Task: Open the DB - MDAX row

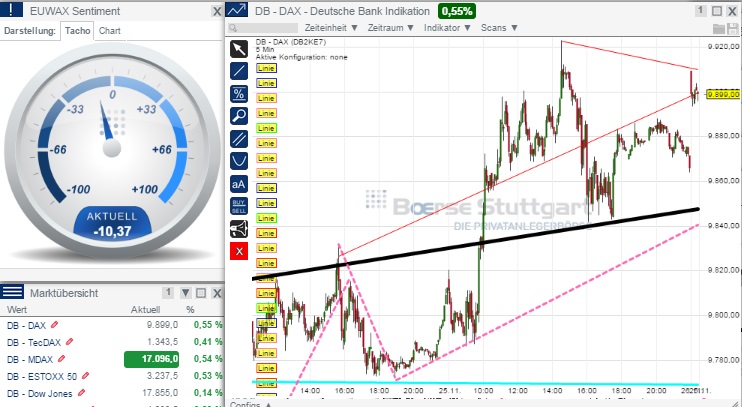Action: coord(112,359)
